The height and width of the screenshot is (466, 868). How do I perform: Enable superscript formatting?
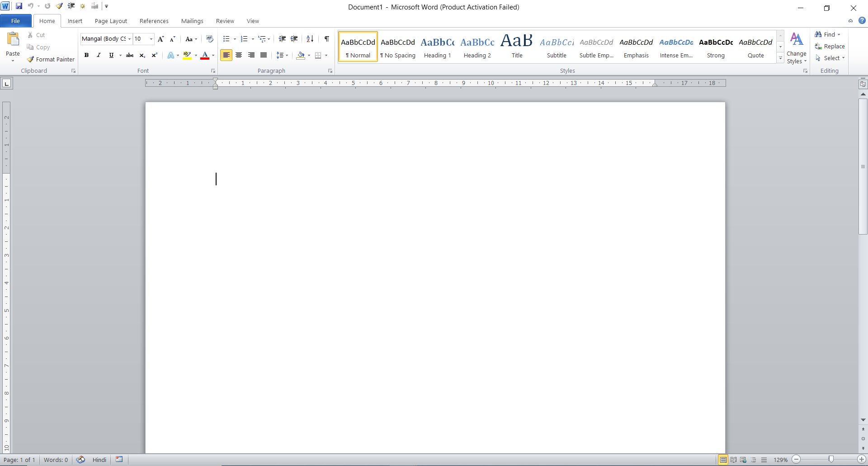pos(154,55)
